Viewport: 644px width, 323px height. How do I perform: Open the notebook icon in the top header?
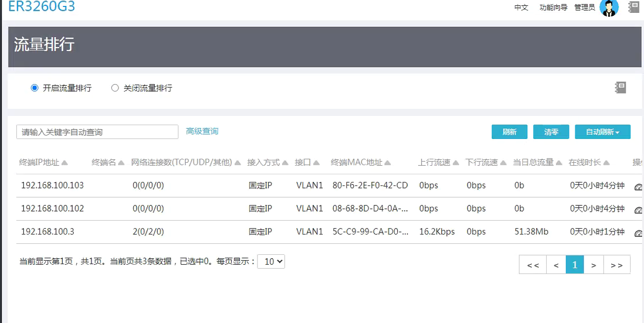pos(634,7)
